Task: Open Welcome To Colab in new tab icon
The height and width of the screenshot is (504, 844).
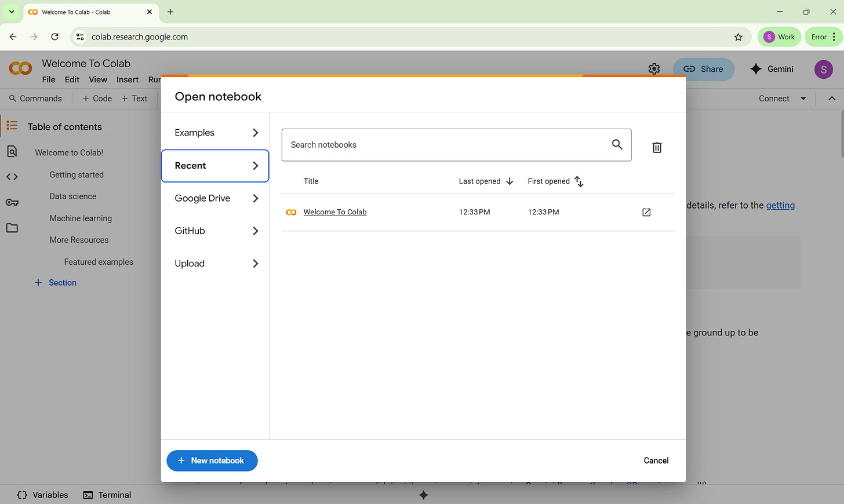Action: coord(646,212)
